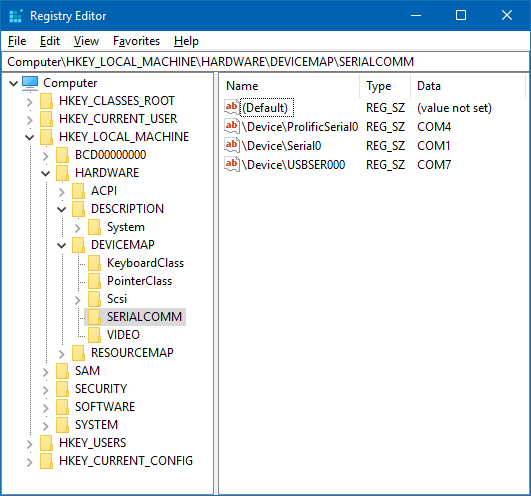Collapse the DESCRIPTION key chevron
531x496 pixels.
click(62, 209)
